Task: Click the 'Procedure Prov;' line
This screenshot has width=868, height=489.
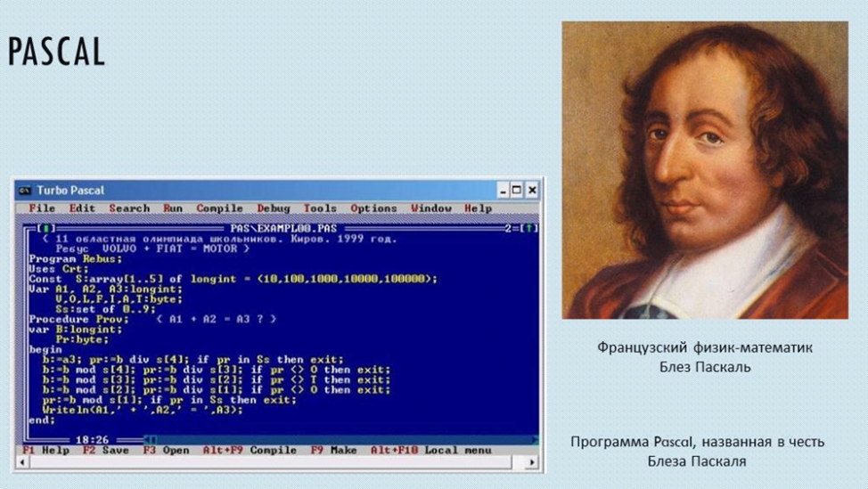Action: 78,319
